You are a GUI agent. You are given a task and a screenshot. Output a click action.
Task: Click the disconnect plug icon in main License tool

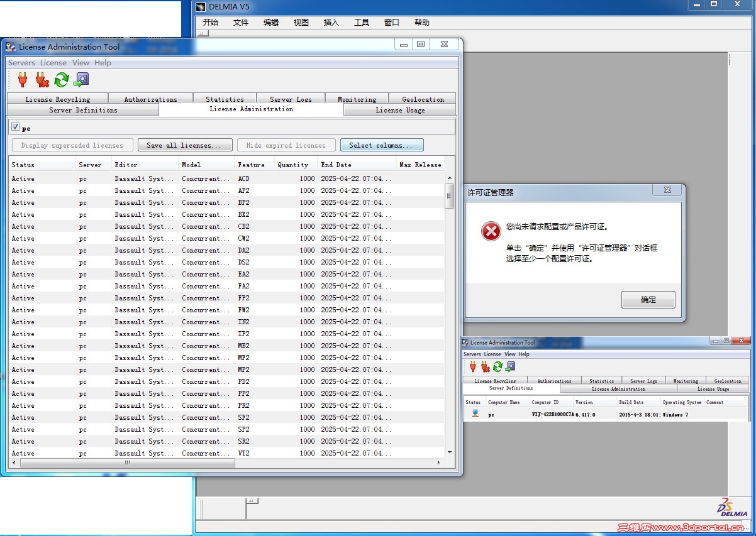pos(42,80)
